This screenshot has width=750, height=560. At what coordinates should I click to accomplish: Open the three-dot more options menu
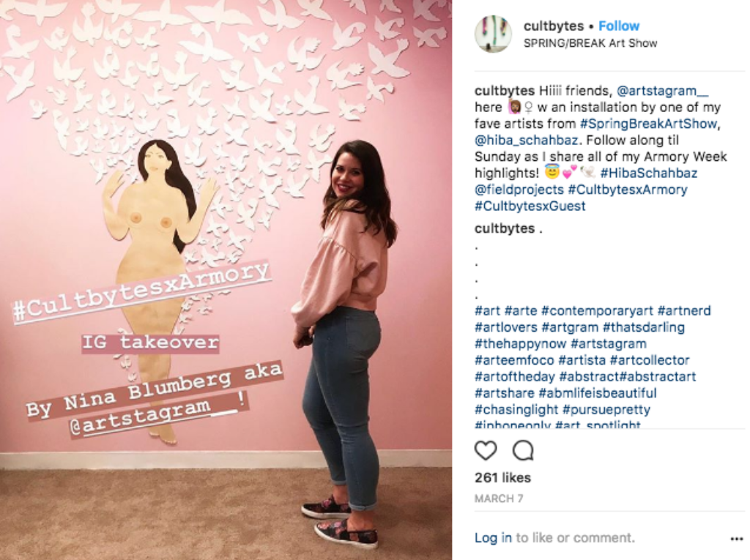tap(737, 539)
